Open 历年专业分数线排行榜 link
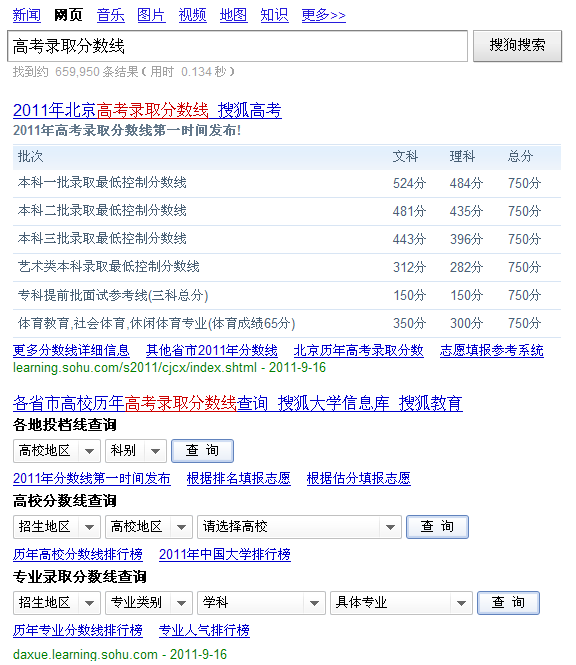The height and width of the screenshot is (665, 576). tap(78, 630)
